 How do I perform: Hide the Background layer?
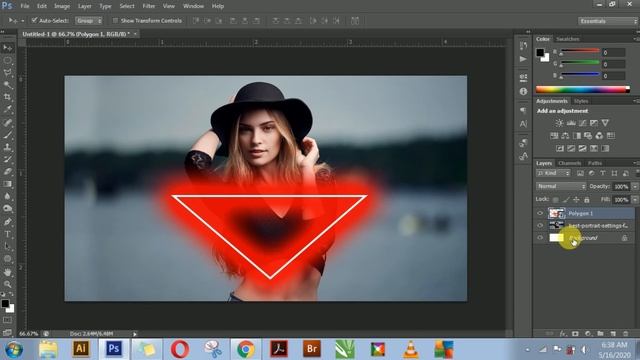pos(540,238)
